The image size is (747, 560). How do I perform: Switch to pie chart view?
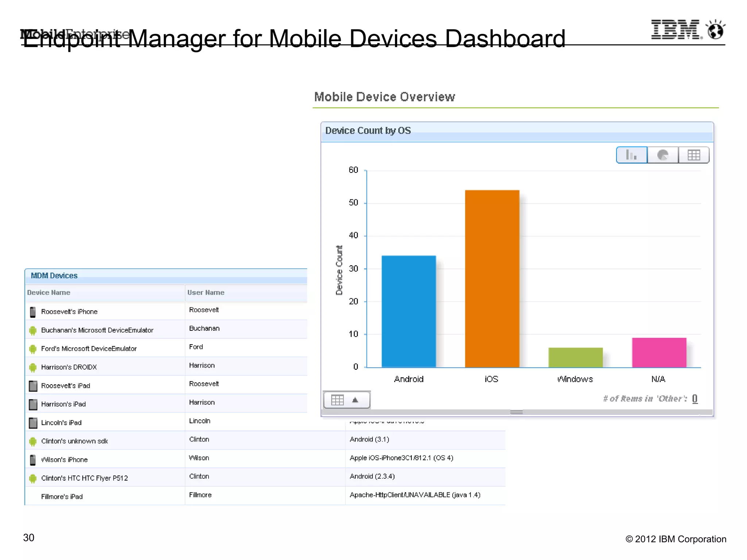tap(663, 155)
